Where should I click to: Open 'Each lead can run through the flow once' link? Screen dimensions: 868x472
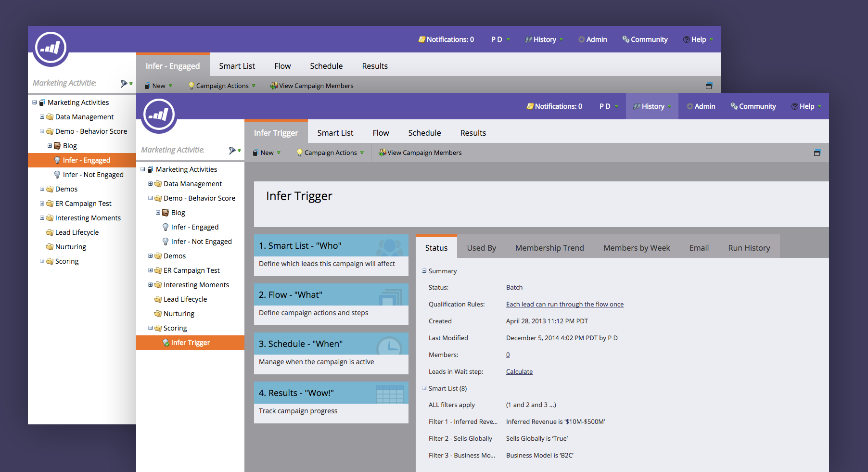tap(564, 304)
